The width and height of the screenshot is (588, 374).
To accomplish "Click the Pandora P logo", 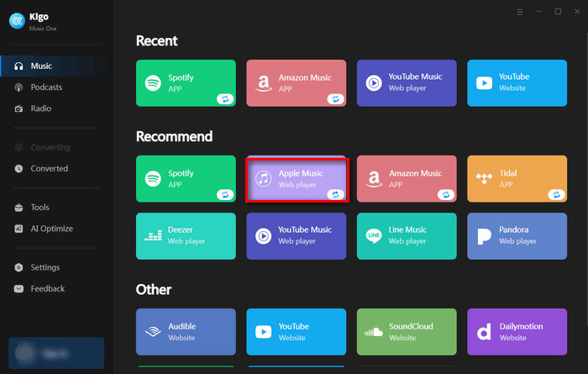I will click(484, 236).
